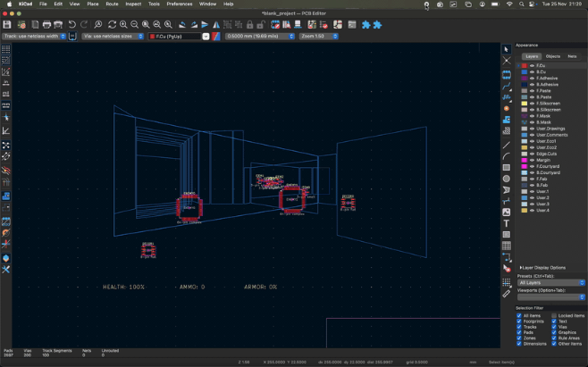Switch to the Nets tab

click(572, 56)
